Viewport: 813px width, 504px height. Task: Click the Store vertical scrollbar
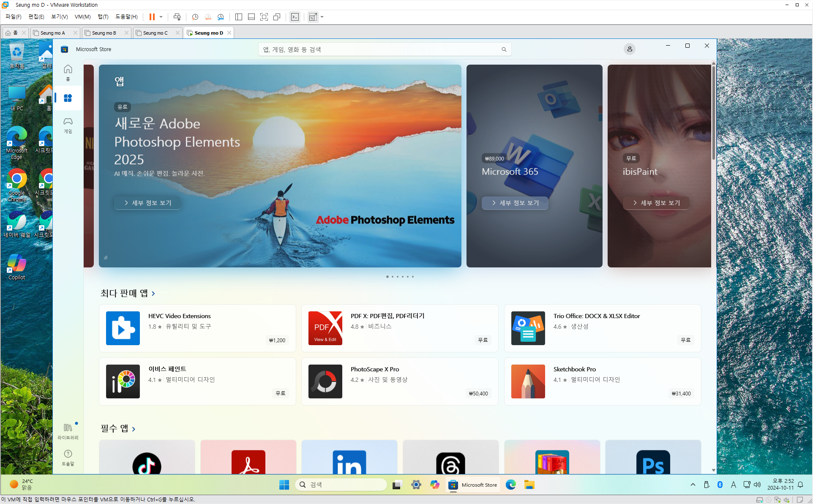pos(713,112)
